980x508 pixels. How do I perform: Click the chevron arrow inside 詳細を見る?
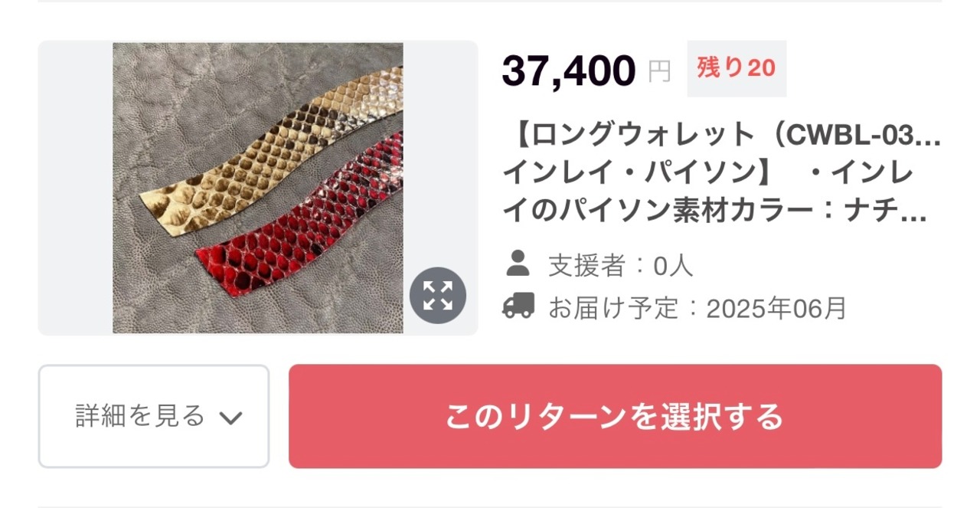[x=230, y=418]
